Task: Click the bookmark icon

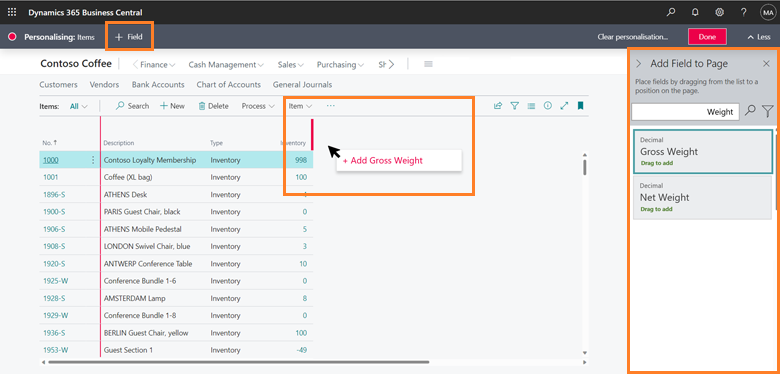Action: (581, 105)
